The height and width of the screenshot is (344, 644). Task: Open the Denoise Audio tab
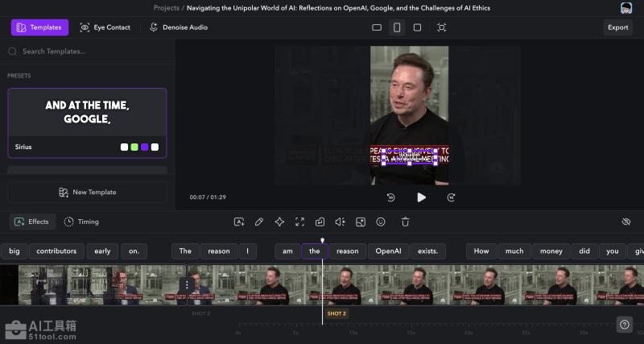179,27
